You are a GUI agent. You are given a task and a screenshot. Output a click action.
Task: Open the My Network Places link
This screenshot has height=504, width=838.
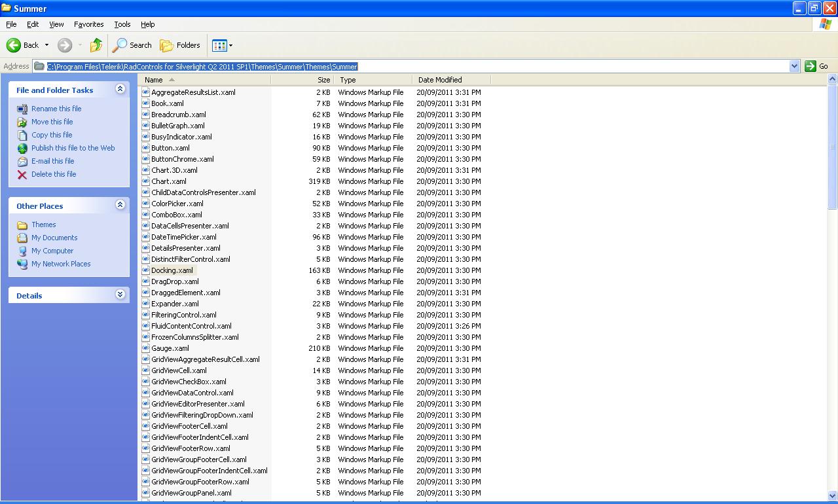tap(61, 264)
